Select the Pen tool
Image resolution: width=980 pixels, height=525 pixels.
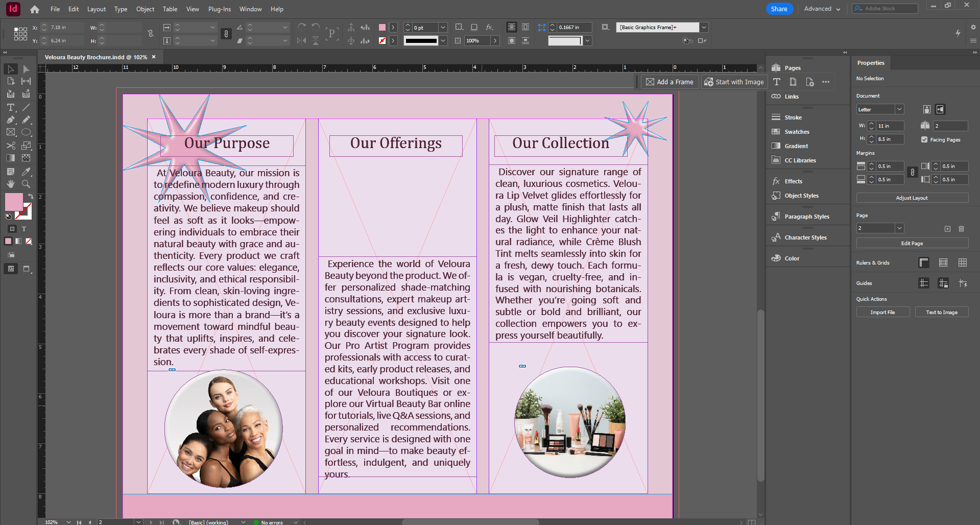pos(11,120)
